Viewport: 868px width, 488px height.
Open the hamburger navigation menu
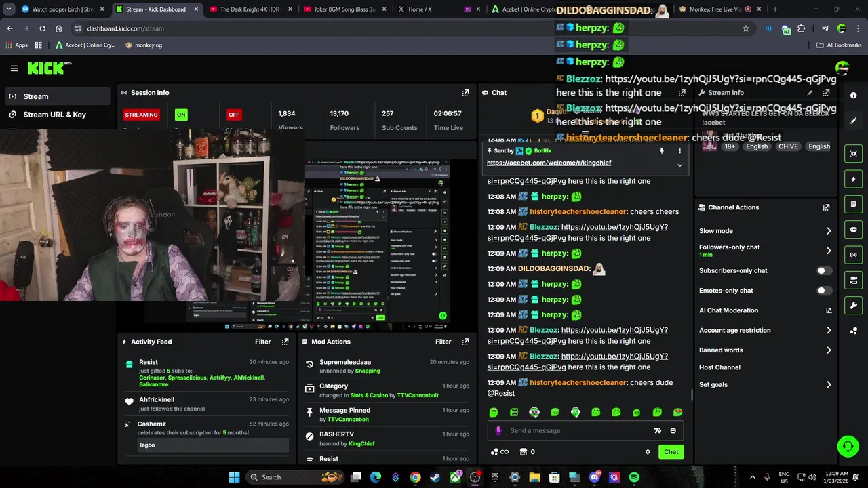14,68
